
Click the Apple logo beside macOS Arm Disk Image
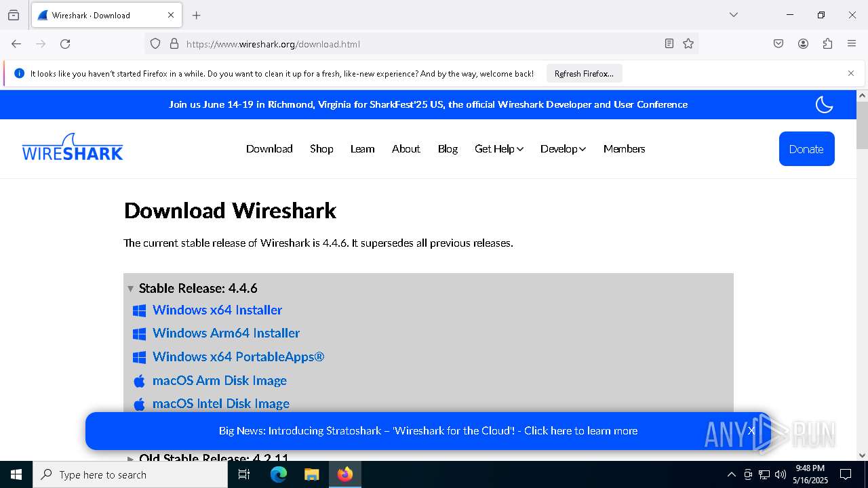(140, 381)
